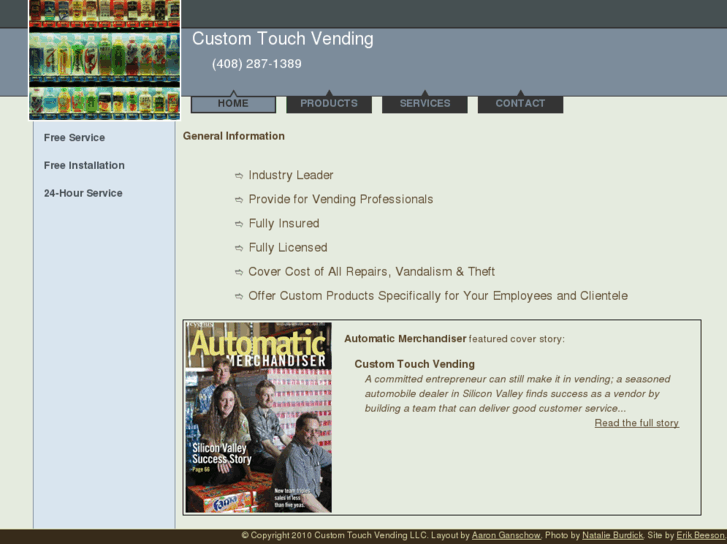Click the vending machine logo image
Screen dimensions: 727x545
click(x=104, y=60)
